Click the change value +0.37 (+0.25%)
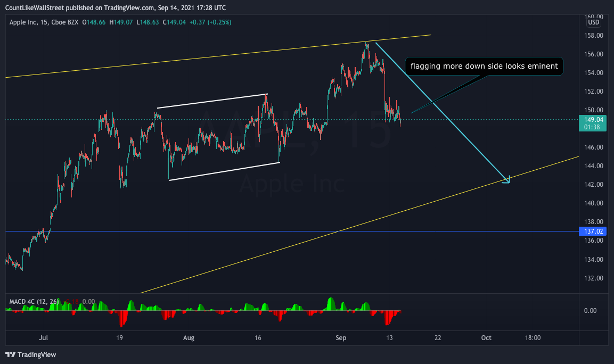The height and width of the screenshot is (364, 614). coord(210,22)
